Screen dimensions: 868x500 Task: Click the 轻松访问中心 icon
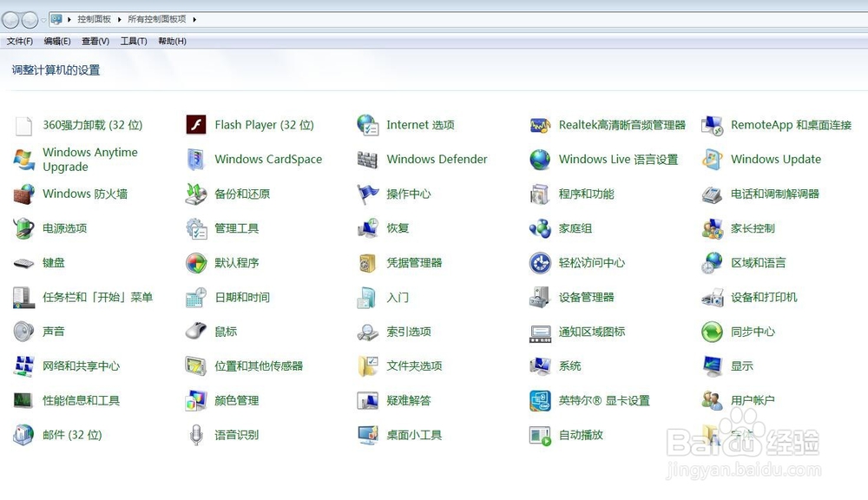point(540,263)
